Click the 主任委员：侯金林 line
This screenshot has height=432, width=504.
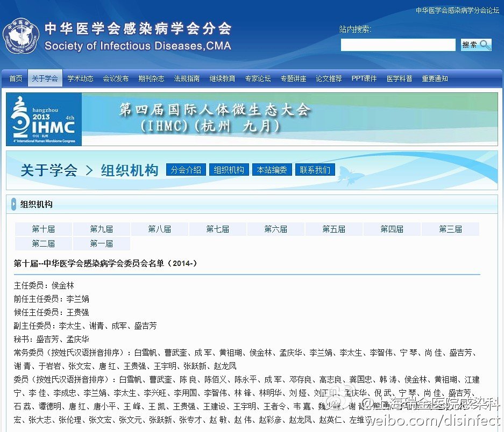44,285
